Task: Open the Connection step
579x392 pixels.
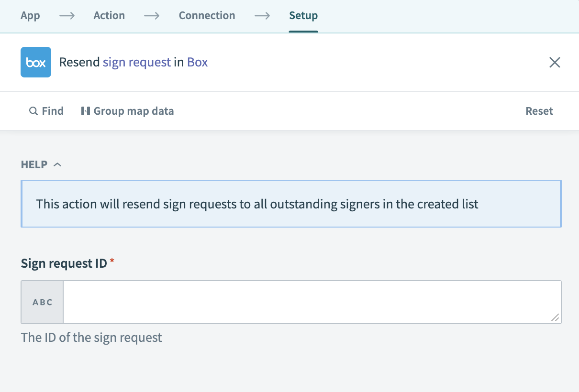Action: click(x=207, y=15)
